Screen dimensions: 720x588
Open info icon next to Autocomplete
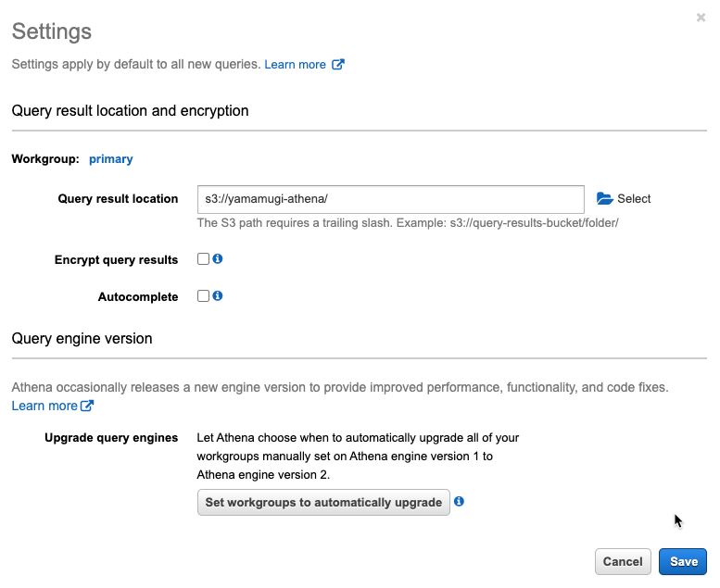tap(218, 295)
